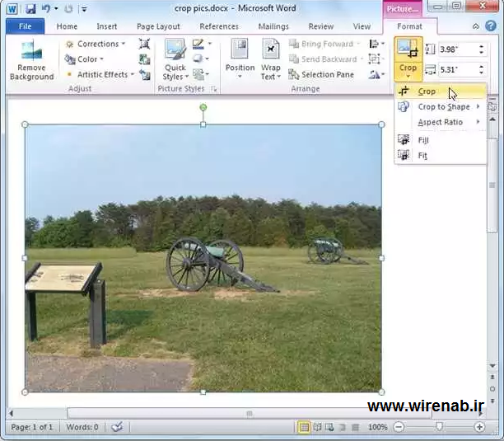Open the Selection Pane
The image size is (504, 441).
321,74
